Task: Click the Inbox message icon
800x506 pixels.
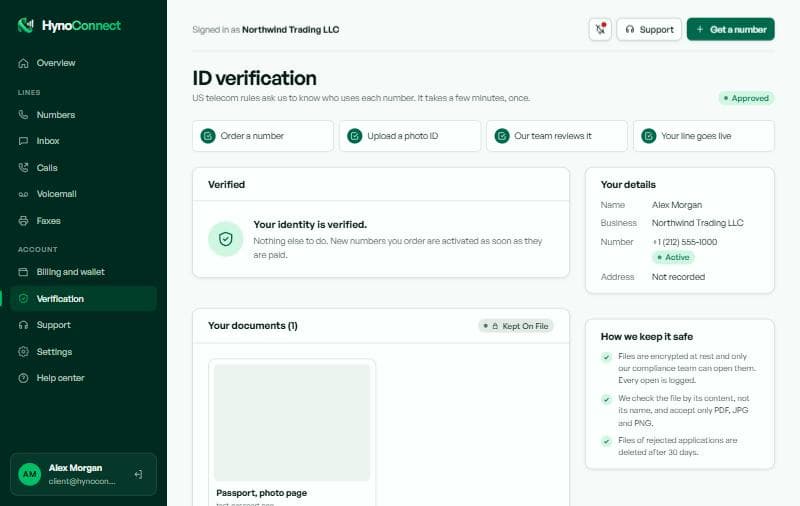Action: click(23, 141)
